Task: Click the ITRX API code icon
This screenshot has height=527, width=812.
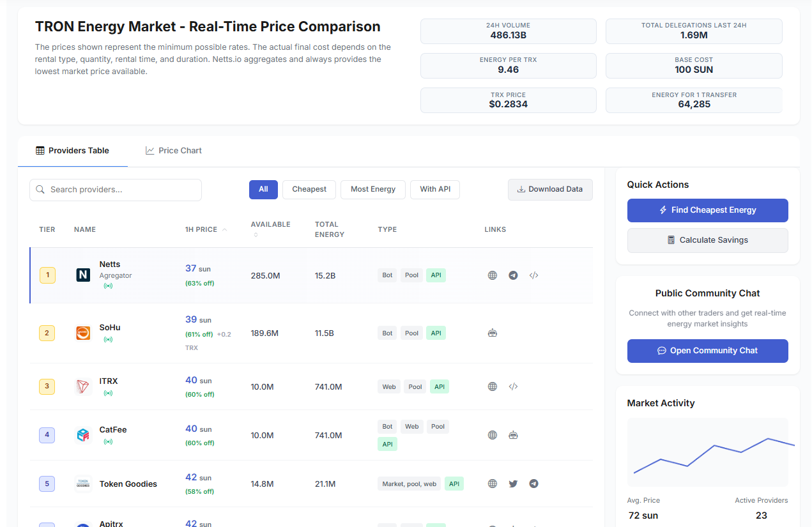Action: pos(513,386)
